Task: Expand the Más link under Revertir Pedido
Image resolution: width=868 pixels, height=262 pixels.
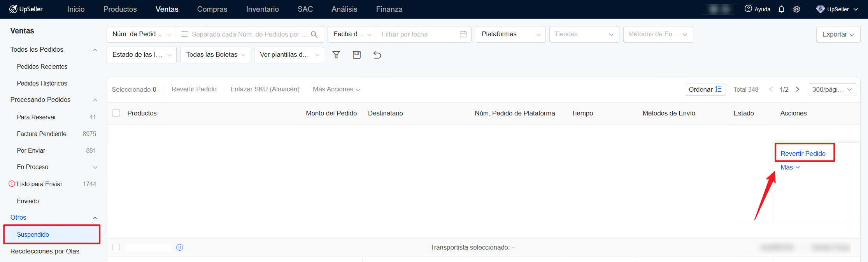Action: [790, 167]
